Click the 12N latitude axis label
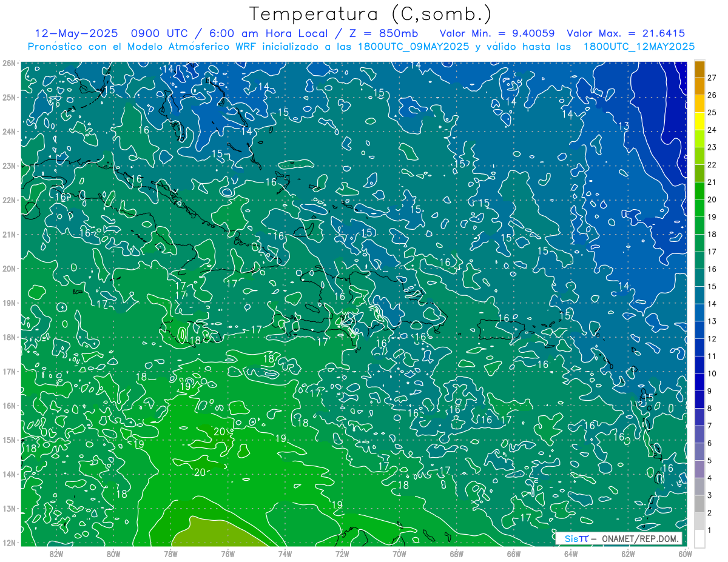The image size is (728, 562). 8,543
